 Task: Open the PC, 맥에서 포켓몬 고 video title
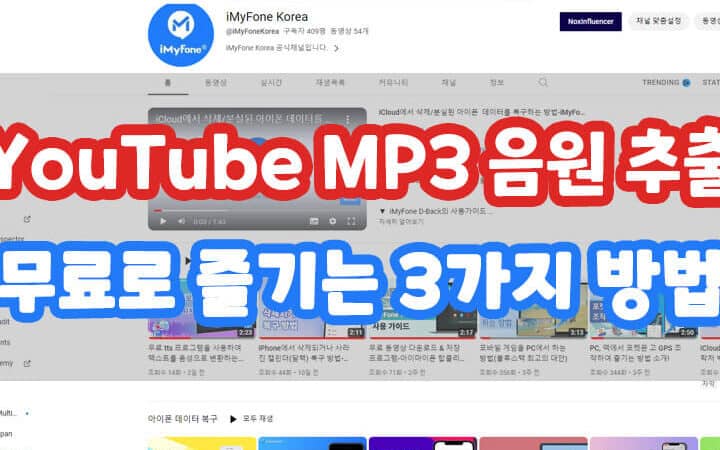click(x=636, y=353)
